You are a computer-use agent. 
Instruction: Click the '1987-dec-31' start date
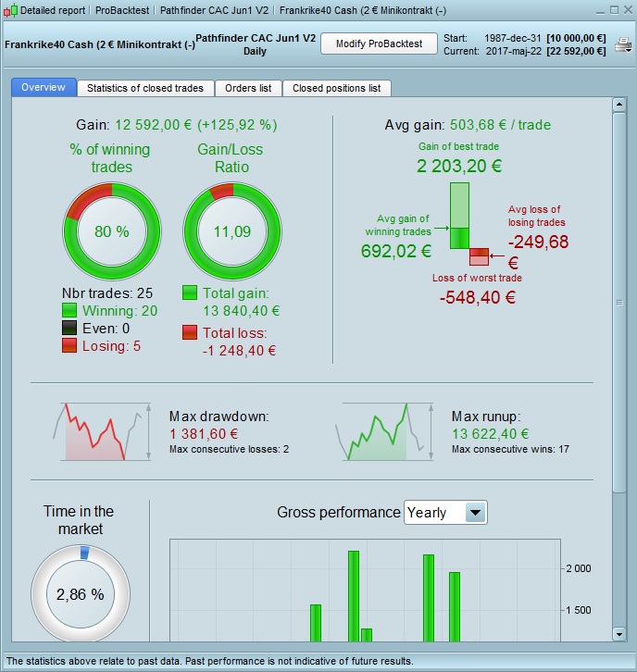point(513,38)
